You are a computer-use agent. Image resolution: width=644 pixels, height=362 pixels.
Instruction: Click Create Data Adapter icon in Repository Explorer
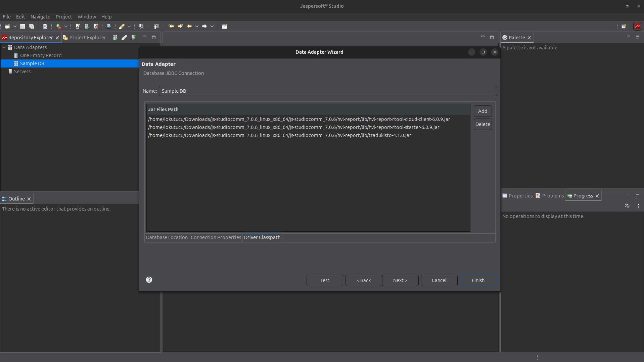[x=115, y=37]
